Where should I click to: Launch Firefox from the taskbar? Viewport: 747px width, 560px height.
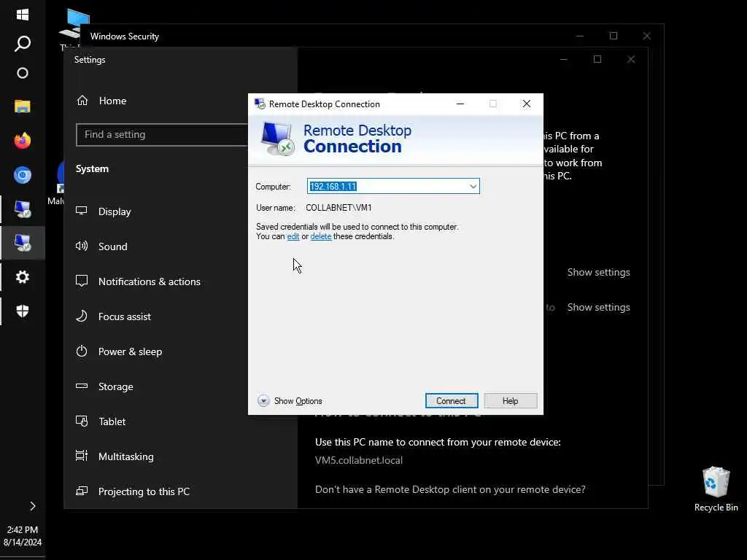[23, 141]
